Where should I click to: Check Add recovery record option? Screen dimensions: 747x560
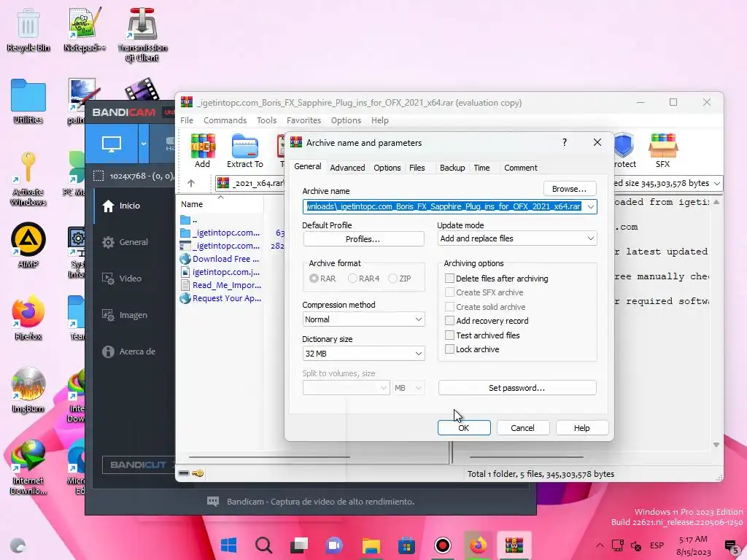(x=449, y=321)
